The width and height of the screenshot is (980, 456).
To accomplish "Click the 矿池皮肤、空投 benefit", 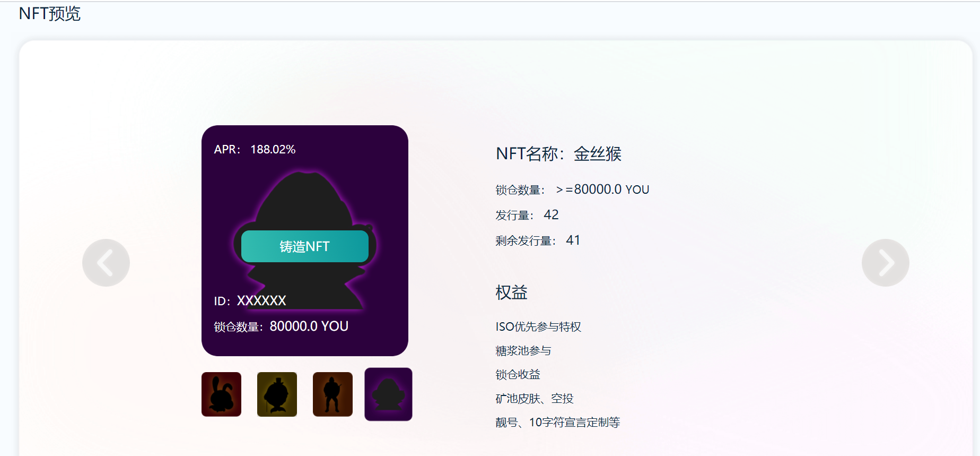I will point(535,399).
